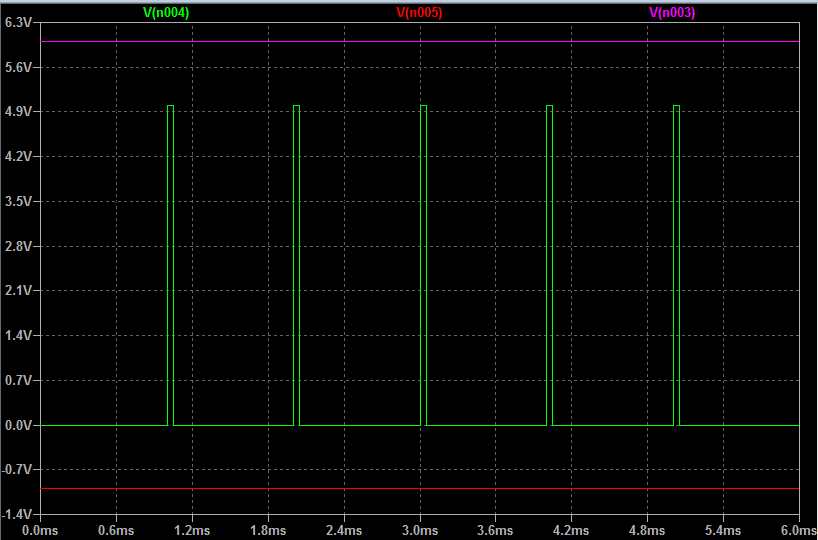The width and height of the screenshot is (818, 540).
Task: Click the 3.0ms time axis label
Action: click(x=420, y=530)
